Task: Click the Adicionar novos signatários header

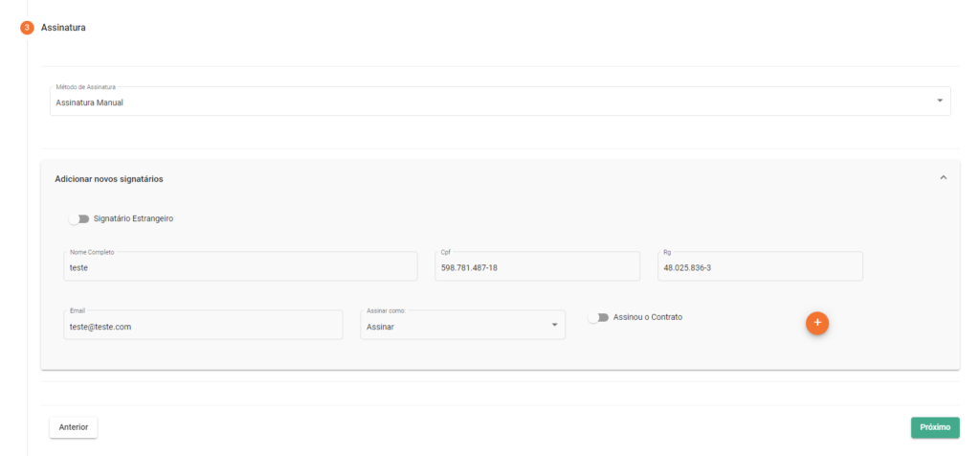Action: coord(109,179)
